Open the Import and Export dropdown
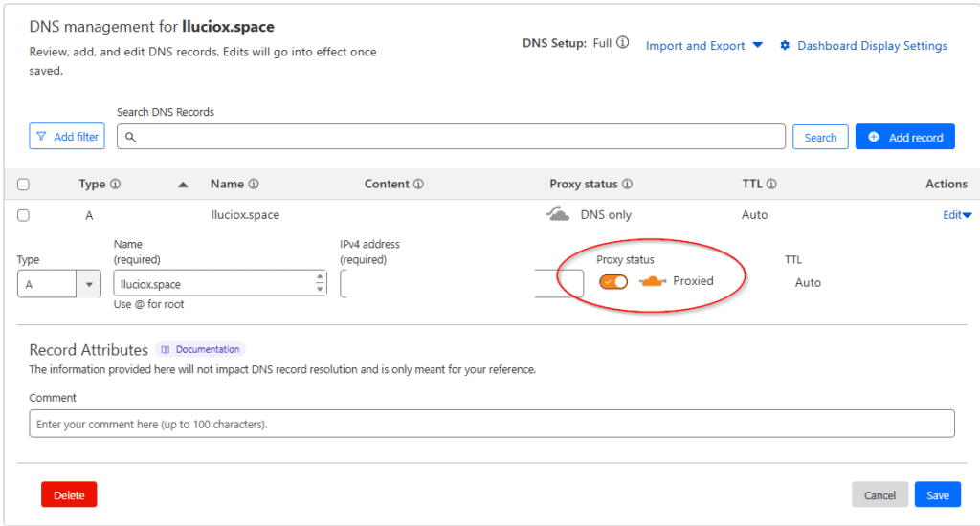This screenshot has height=526, width=980. click(703, 46)
